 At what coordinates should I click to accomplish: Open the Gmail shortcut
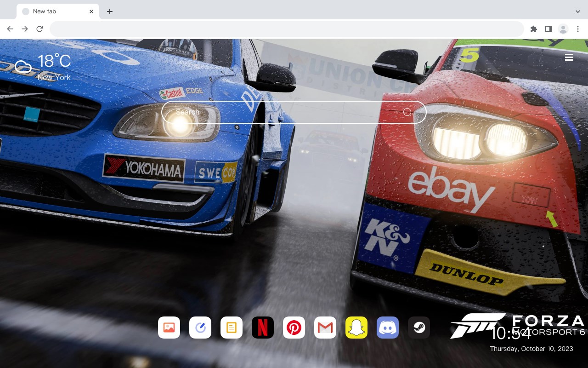[325, 328]
